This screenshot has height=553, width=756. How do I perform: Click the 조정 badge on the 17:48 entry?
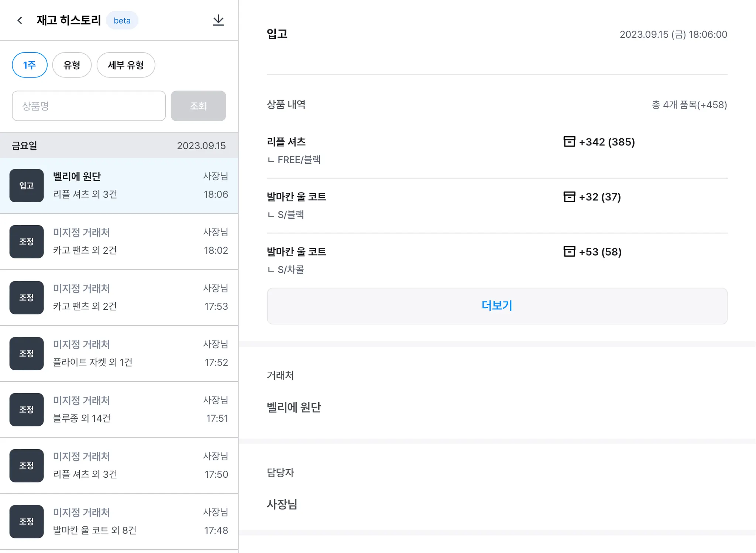pyautogui.click(x=27, y=522)
